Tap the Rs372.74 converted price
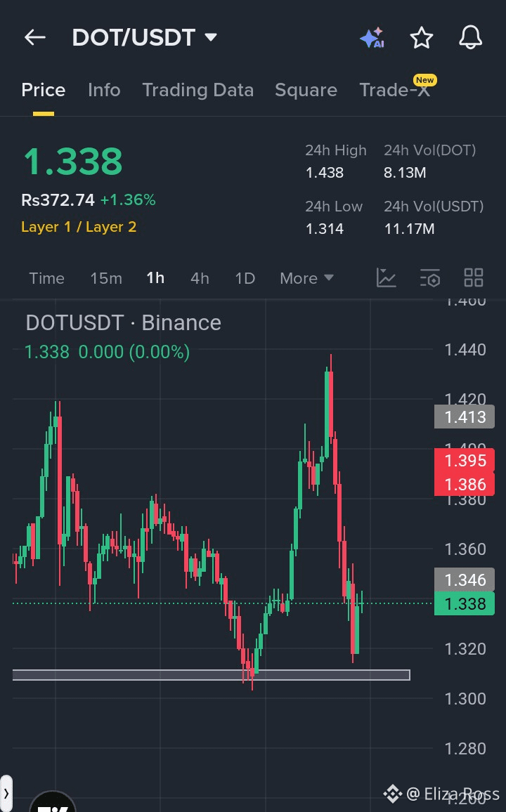This screenshot has height=812, width=506. pos(58,200)
